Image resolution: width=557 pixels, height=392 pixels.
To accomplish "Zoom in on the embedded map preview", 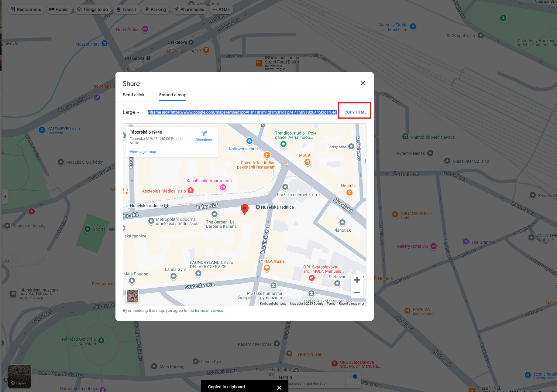I will (357, 280).
